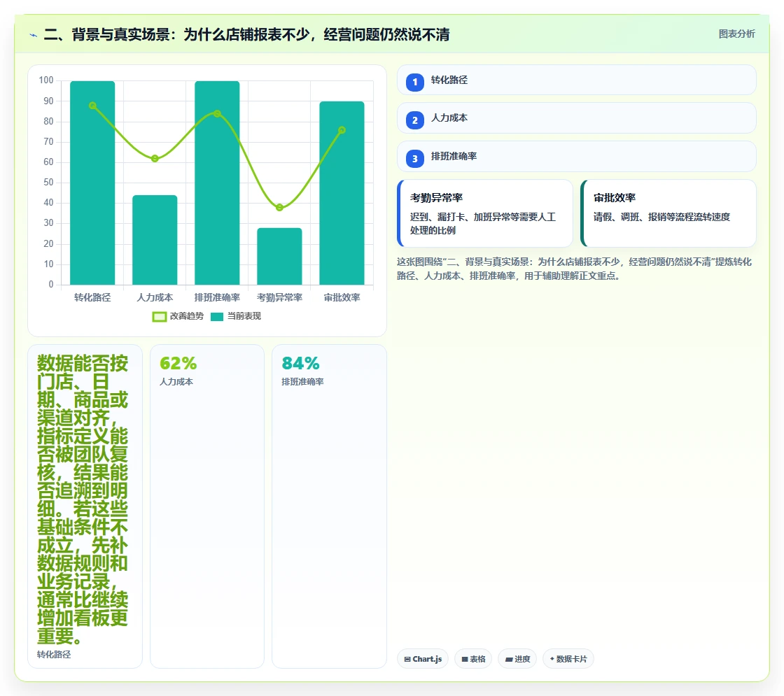Click the blue number 2 badge

[x=415, y=120]
